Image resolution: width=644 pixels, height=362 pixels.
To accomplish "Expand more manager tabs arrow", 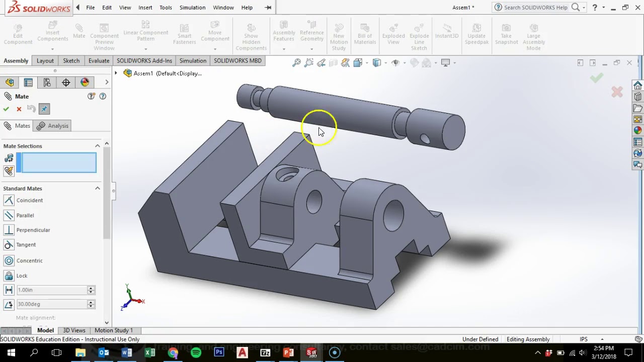I will coord(107,82).
